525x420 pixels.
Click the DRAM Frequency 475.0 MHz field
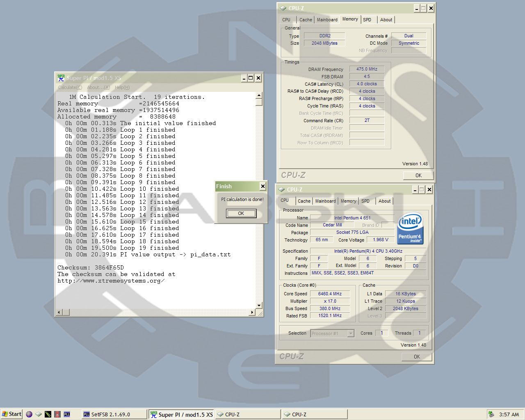coord(367,69)
